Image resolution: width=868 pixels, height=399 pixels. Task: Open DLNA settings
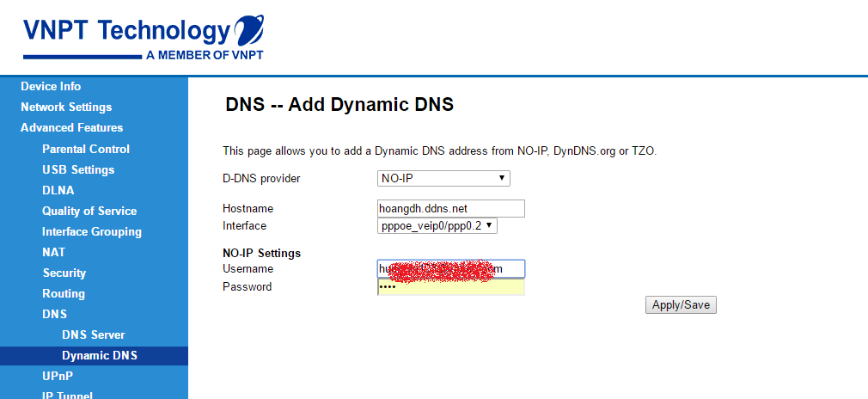[x=58, y=190]
